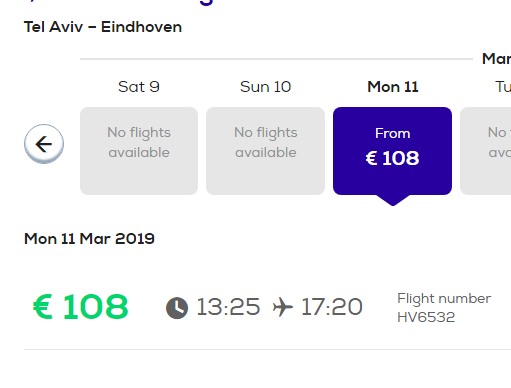Click the back arrow to see earlier dates
Screen dimensions: 511x388
[44, 144]
